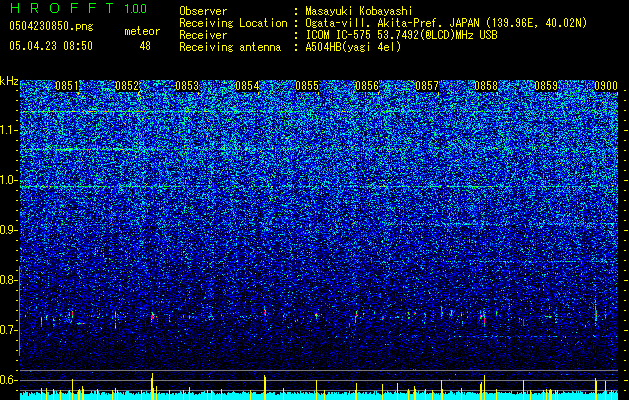Click the 0857 time marker

[427, 86]
